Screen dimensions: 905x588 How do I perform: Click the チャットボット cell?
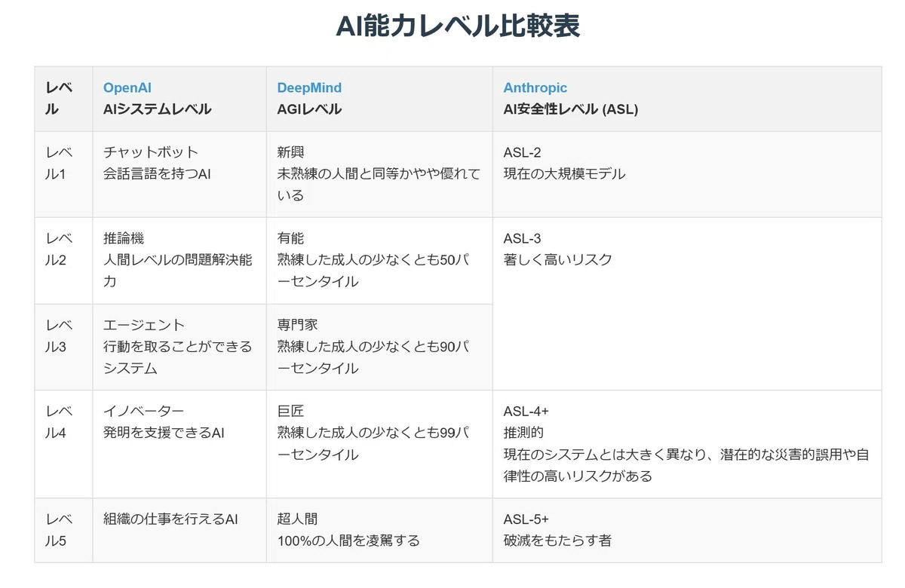(179, 174)
